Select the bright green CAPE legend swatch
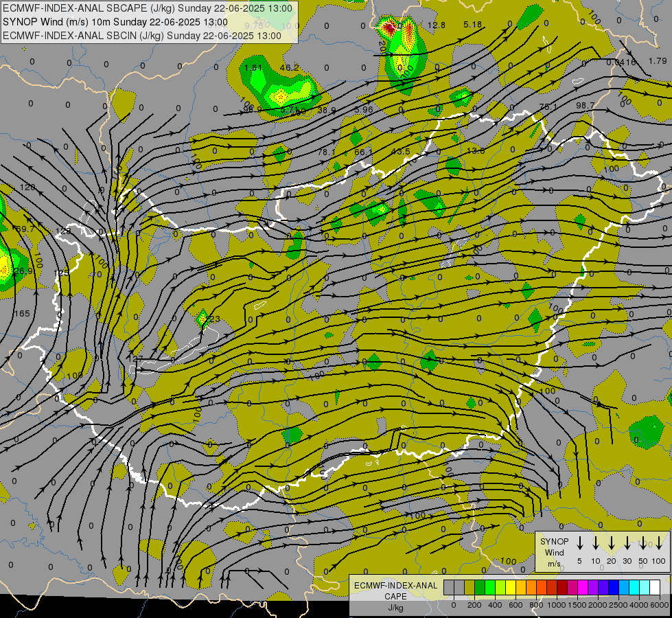Viewport: 672px width, 618px height. click(x=490, y=588)
